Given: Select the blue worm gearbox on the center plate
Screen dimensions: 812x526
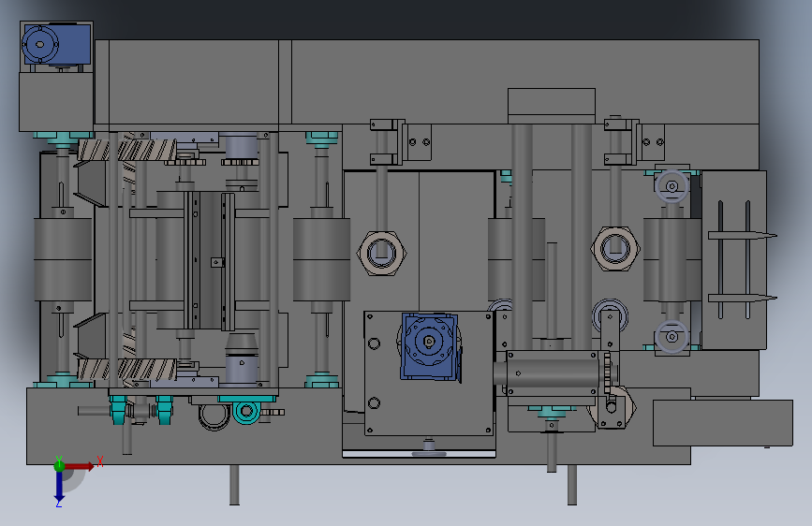Looking at the screenshot, I should coord(430,346).
